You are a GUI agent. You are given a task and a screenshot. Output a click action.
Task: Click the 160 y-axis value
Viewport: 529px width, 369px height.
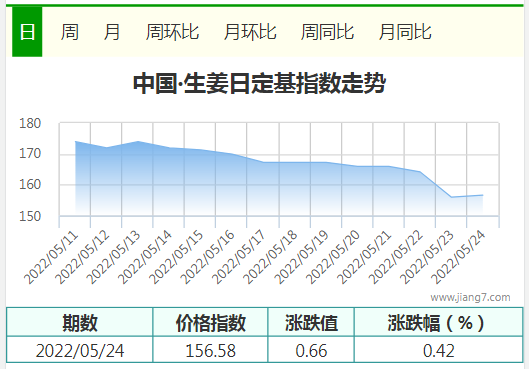click(x=30, y=184)
